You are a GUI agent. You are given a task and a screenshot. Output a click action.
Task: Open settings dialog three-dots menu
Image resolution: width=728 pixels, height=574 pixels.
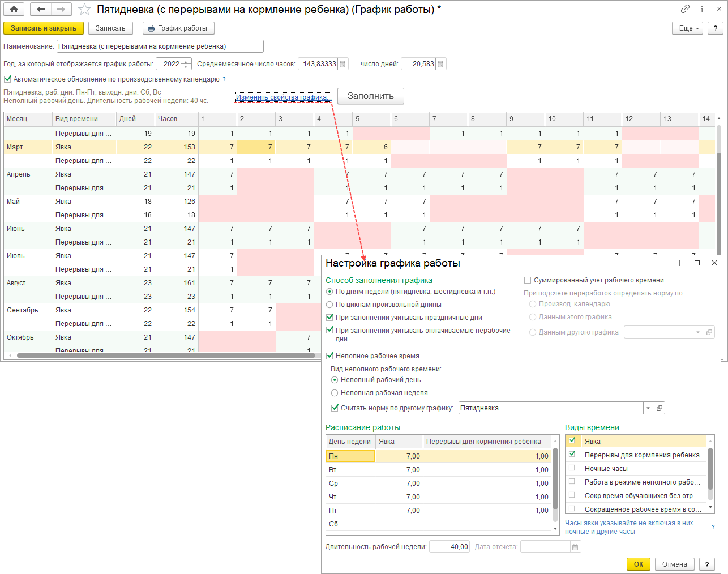click(x=679, y=263)
